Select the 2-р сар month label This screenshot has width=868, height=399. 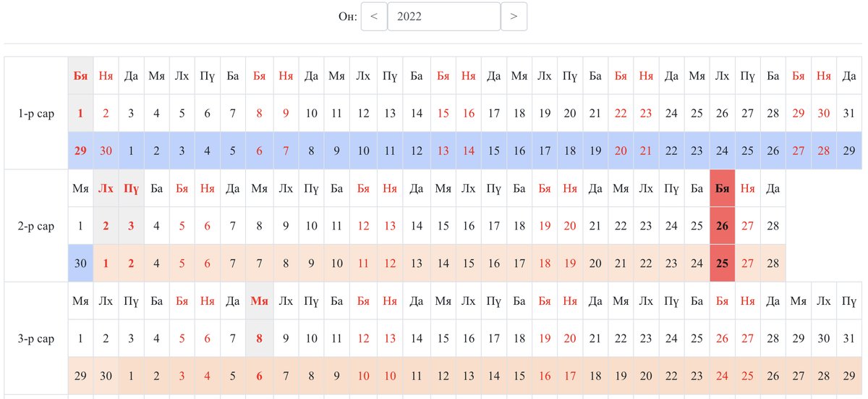[36, 226]
